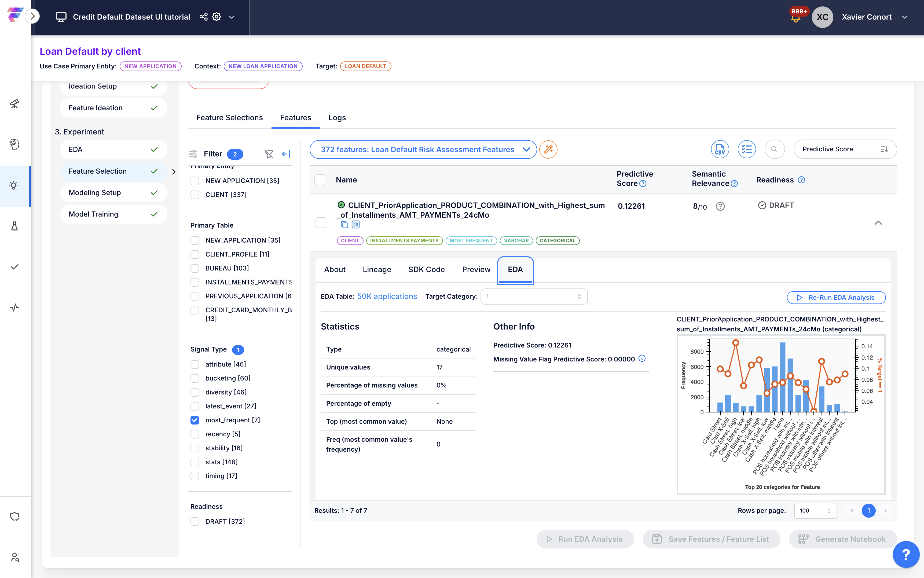Open the share icon in header
Viewport: 924px width, 578px height.
[x=204, y=17]
